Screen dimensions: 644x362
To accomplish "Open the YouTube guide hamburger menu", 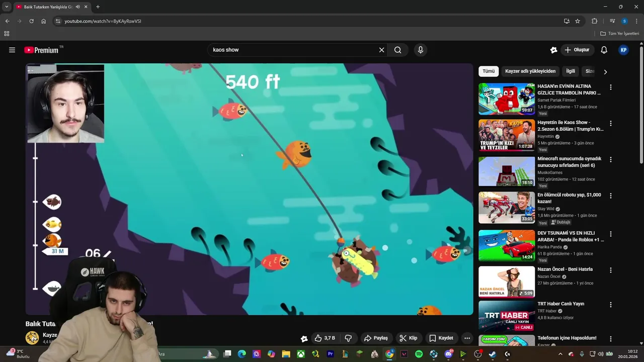I will (x=12, y=50).
